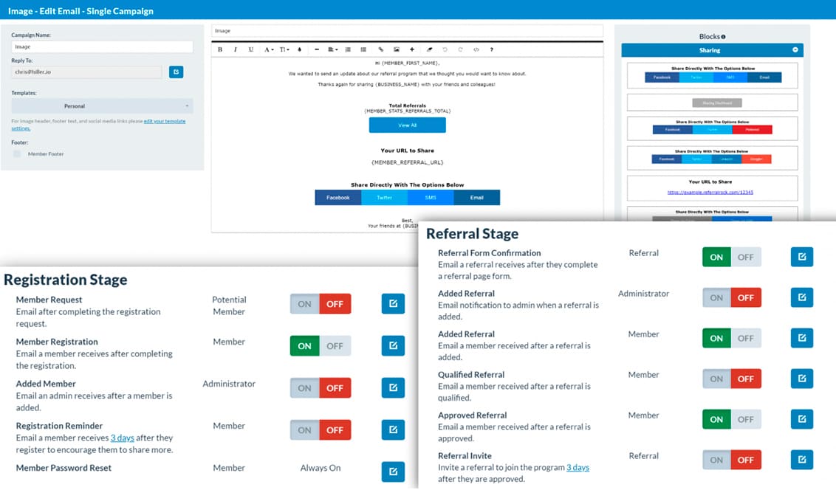Follow the edit your template settings link
The height and width of the screenshot is (504, 836).
point(162,121)
